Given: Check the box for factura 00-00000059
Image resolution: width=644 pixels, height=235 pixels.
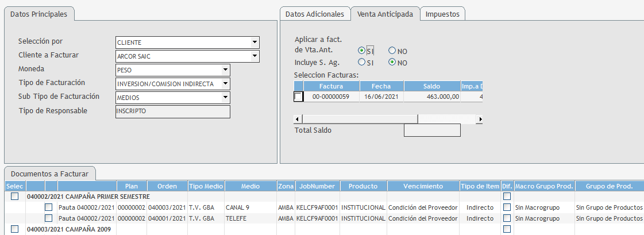Looking at the screenshot, I should pyautogui.click(x=298, y=97).
